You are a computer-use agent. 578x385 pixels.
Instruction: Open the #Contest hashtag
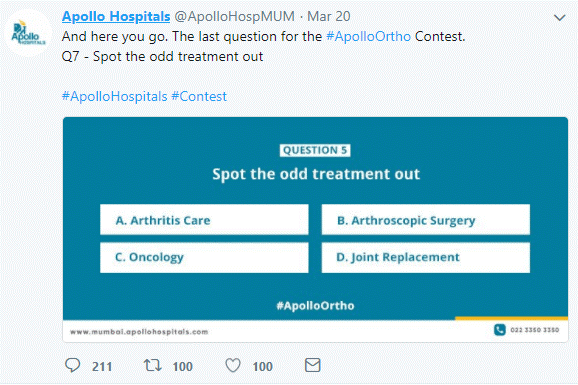(x=199, y=96)
